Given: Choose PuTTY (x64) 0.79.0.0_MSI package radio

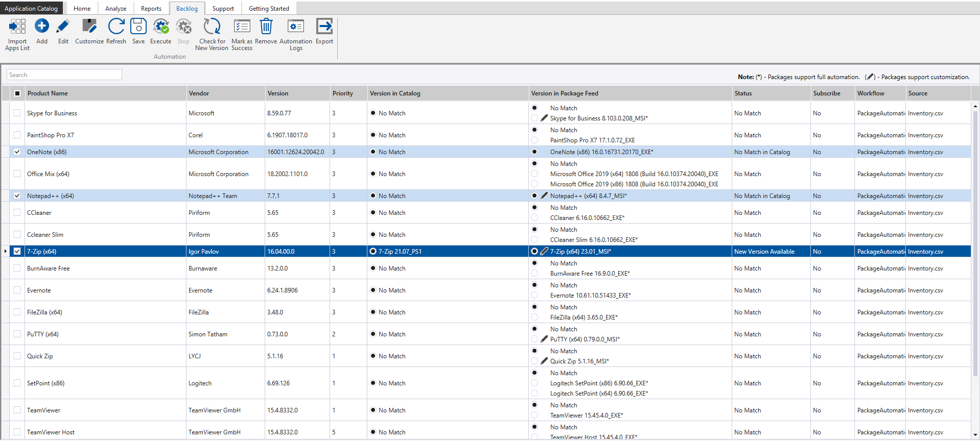Looking at the screenshot, I should pos(534,339).
